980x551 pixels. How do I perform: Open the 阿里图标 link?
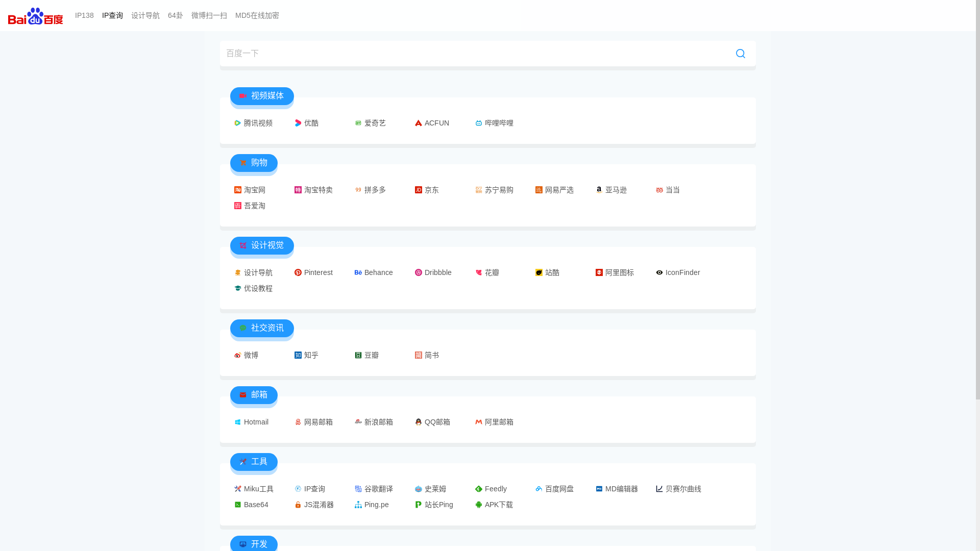coord(615,272)
